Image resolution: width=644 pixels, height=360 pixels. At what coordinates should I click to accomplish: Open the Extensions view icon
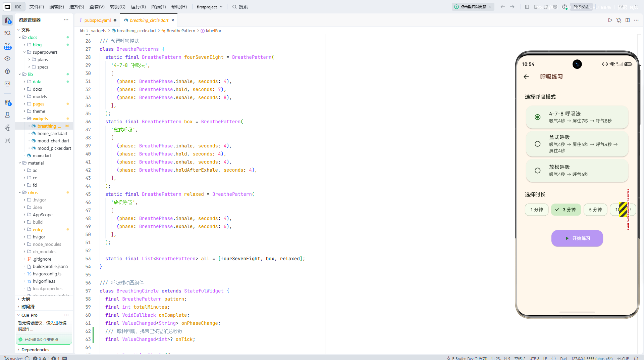pyautogui.click(x=7, y=102)
